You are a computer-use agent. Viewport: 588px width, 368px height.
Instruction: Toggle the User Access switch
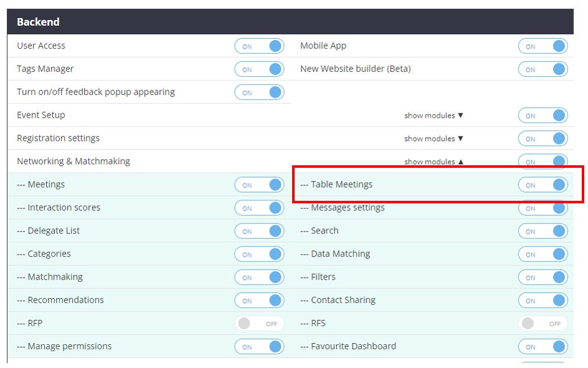point(259,46)
